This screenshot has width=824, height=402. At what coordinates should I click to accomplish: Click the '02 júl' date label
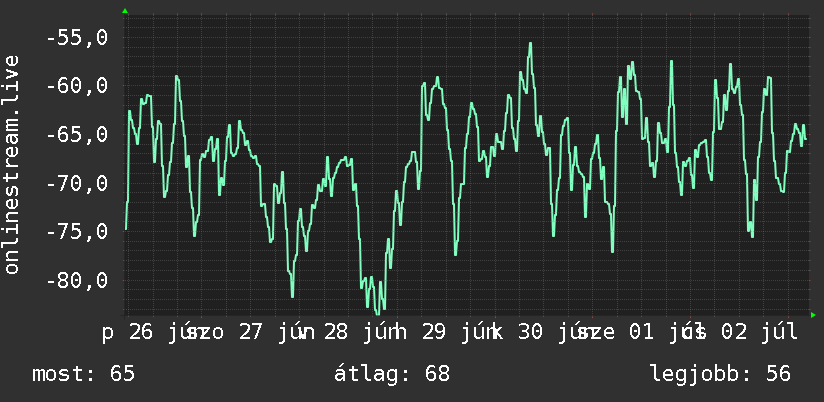tap(759, 333)
